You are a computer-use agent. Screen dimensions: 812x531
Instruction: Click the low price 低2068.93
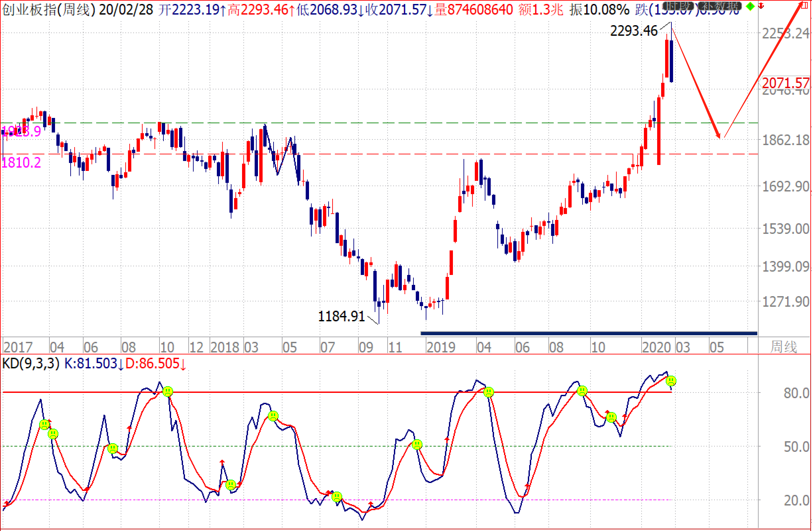[x=330, y=10]
